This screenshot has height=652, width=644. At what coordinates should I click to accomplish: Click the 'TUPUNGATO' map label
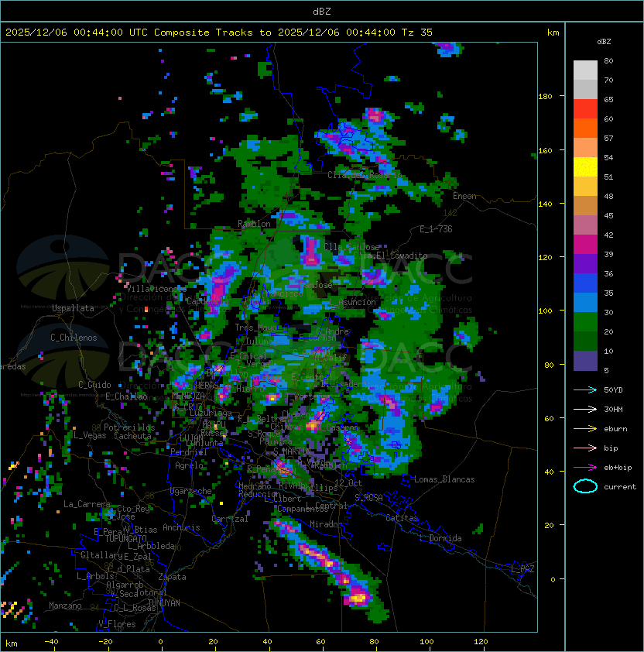pyautogui.click(x=125, y=539)
